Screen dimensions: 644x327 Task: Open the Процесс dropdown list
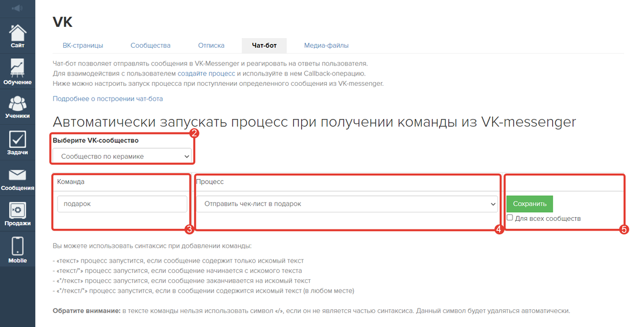pos(347,204)
